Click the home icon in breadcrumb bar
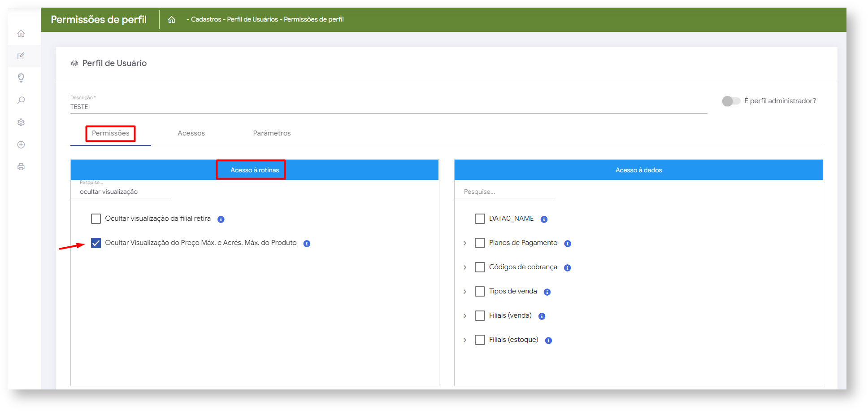868x411 pixels. [x=172, y=20]
